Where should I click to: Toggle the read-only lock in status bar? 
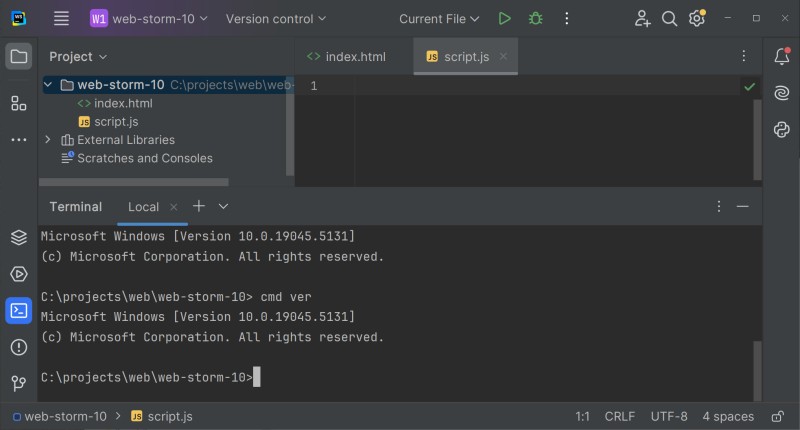[x=777, y=416]
